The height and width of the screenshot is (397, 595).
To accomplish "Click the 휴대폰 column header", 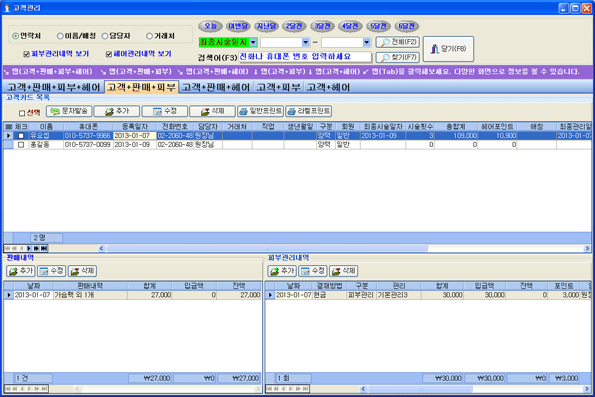I will pos(88,127).
